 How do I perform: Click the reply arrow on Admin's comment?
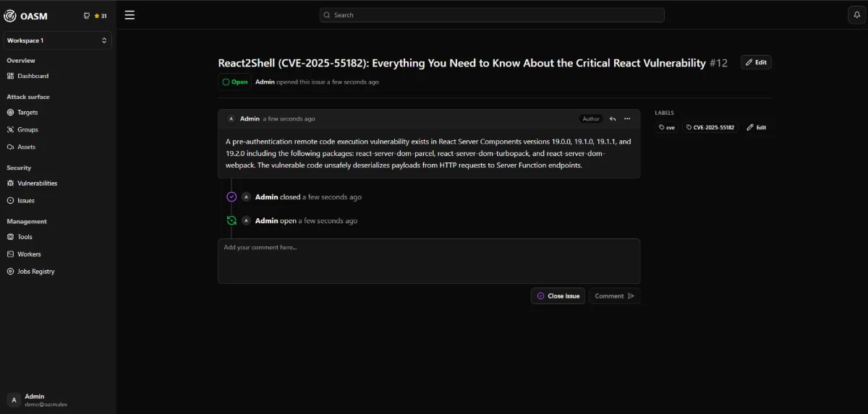[613, 118]
